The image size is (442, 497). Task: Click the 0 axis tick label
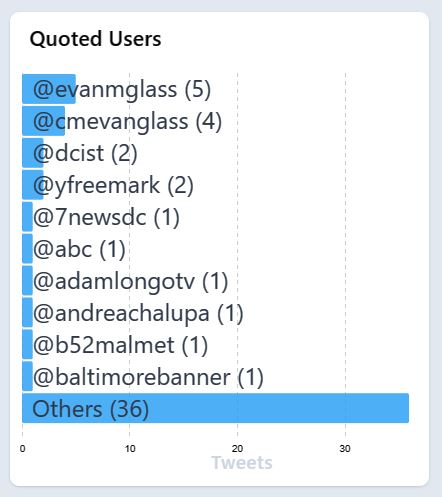(x=22, y=449)
